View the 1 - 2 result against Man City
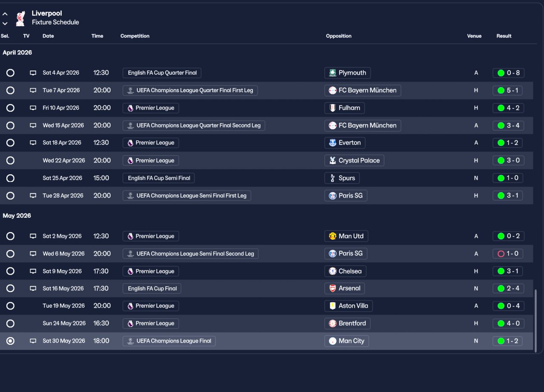Screen dimensions: 544x392 click(x=507, y=341)
